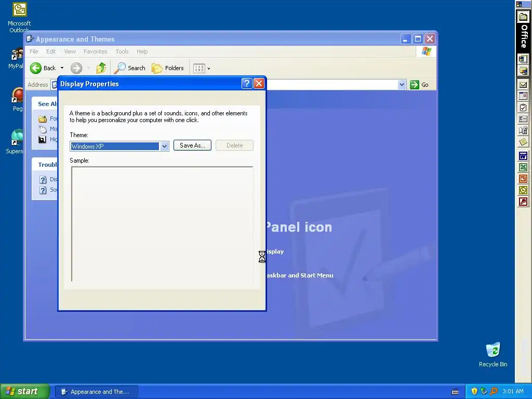Open the Edit menu

[51, 51]
